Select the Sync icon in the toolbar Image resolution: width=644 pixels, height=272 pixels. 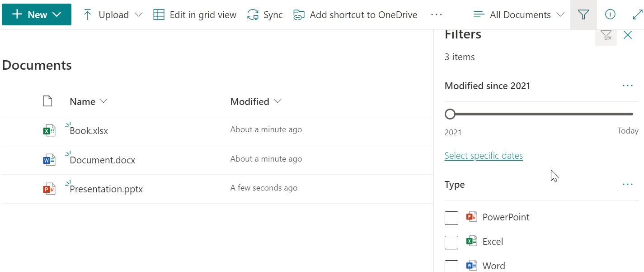253,14
